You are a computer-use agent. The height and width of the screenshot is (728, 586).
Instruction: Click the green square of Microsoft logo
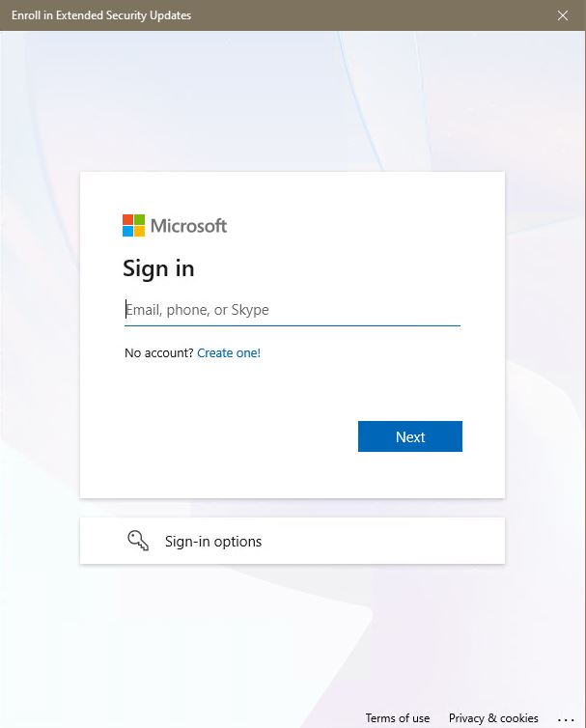pos(139,219)
